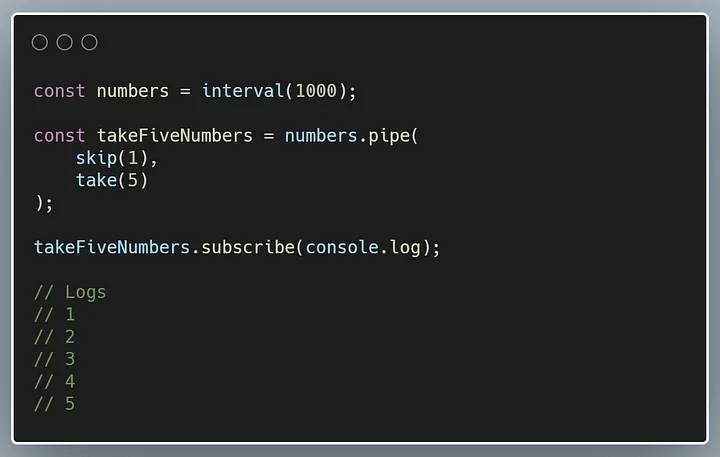Click the 'numbers' variable in first line
The width and height of the screenshot is (720, 457).
pos(133,90)
